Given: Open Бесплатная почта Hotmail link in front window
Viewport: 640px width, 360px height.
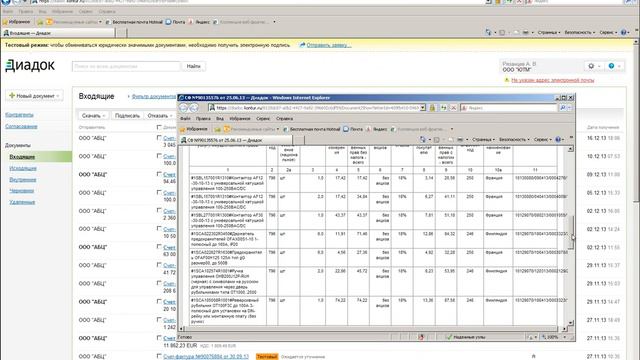Looking at the screenshot, I should coord(311,129).
